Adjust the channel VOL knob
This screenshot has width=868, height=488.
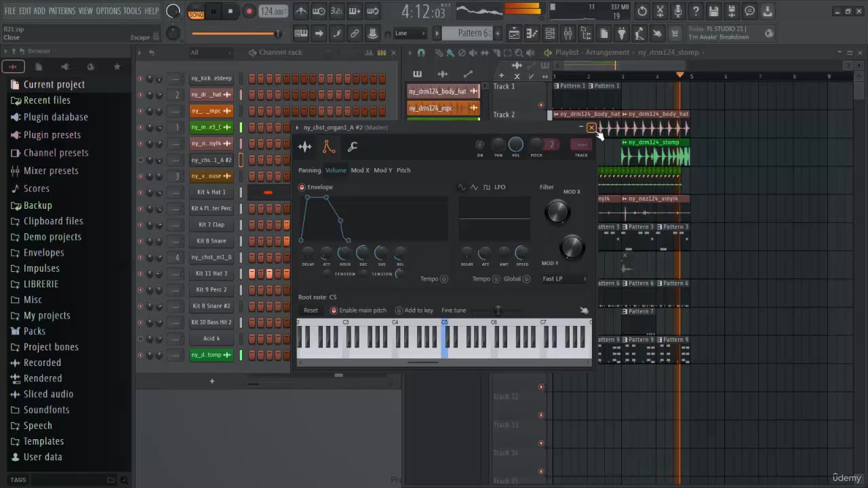(516, 144)
